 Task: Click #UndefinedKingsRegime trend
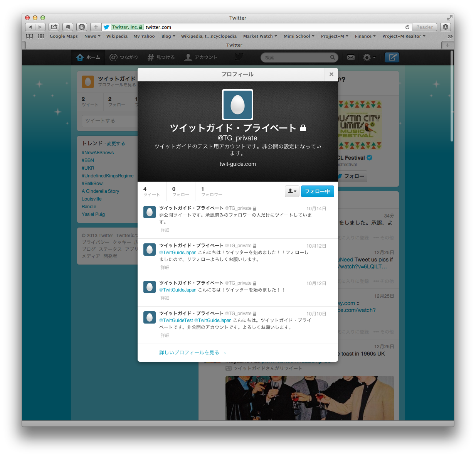click(x=108, y=176)
